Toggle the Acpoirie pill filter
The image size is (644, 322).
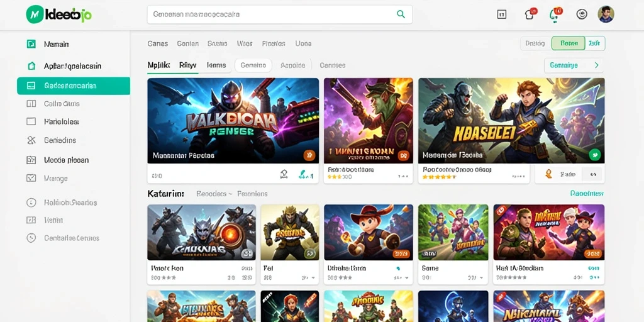(x=293, y=65)
